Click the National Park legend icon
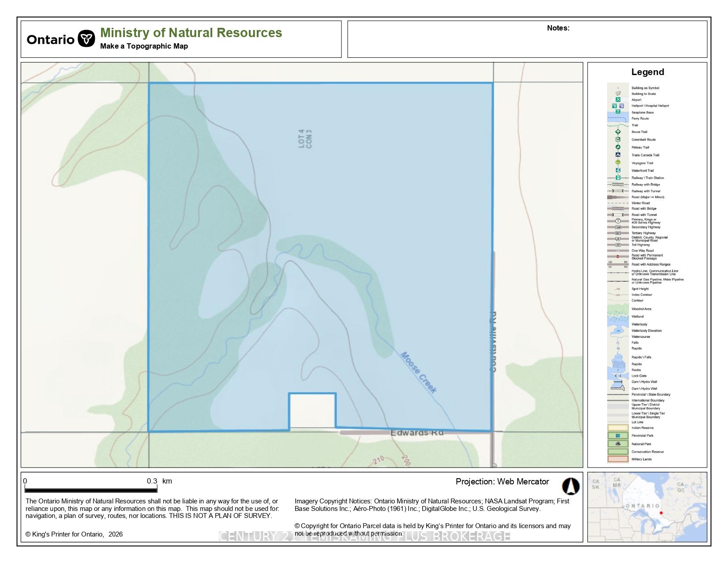Image resolution: width=728 pixels, height=563 pixels. [x=618, y=444]
